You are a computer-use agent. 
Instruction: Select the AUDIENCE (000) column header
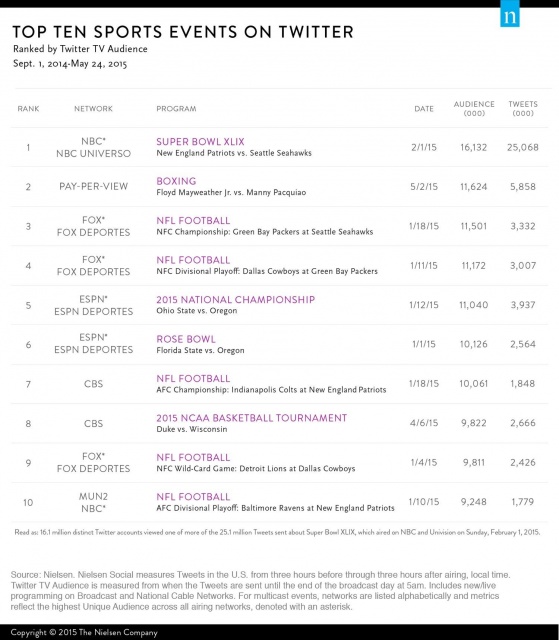[x=474, y=109]
